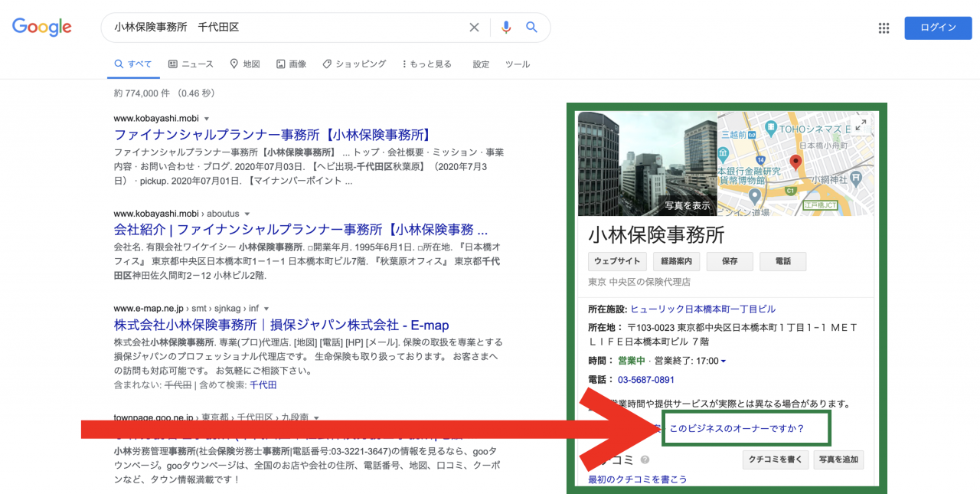
Task: Click 最初のクチコミを書こう link
Action: click(x=638, y=479)
